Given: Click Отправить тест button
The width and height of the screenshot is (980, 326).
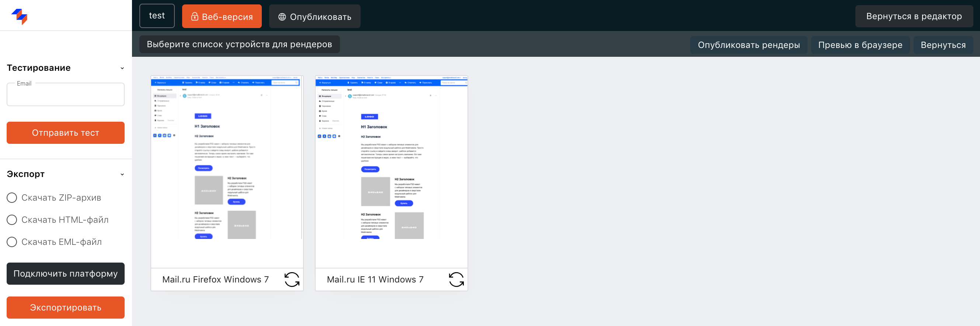Looking at the screenshot, I should (x=65, y=133).
